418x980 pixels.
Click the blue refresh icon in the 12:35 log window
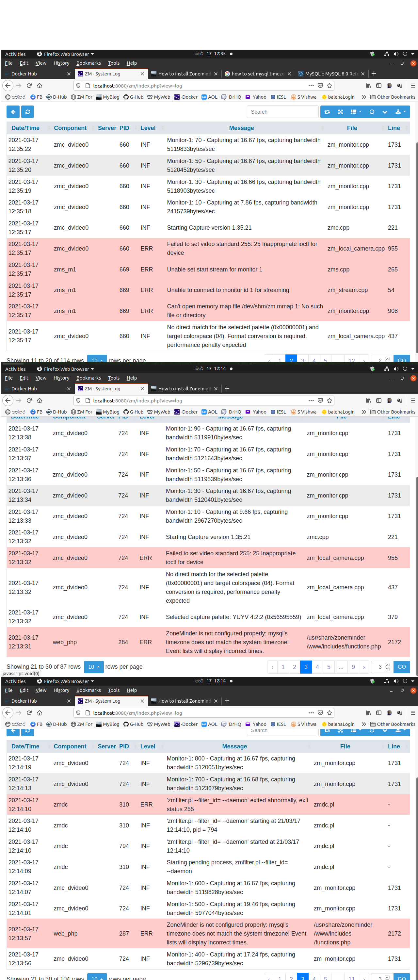pyautogui.click(x=27, y=112)
